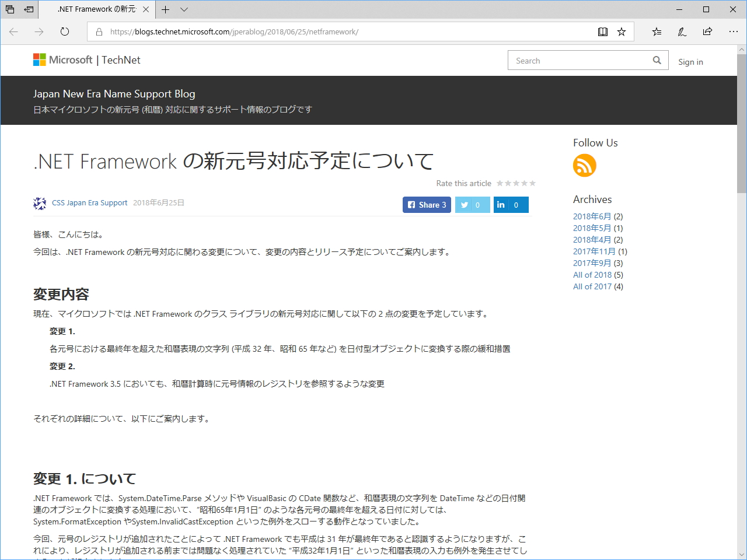Open the More actions ellipsis menu
Screen dimensions: 747x560
pos(734,32)
